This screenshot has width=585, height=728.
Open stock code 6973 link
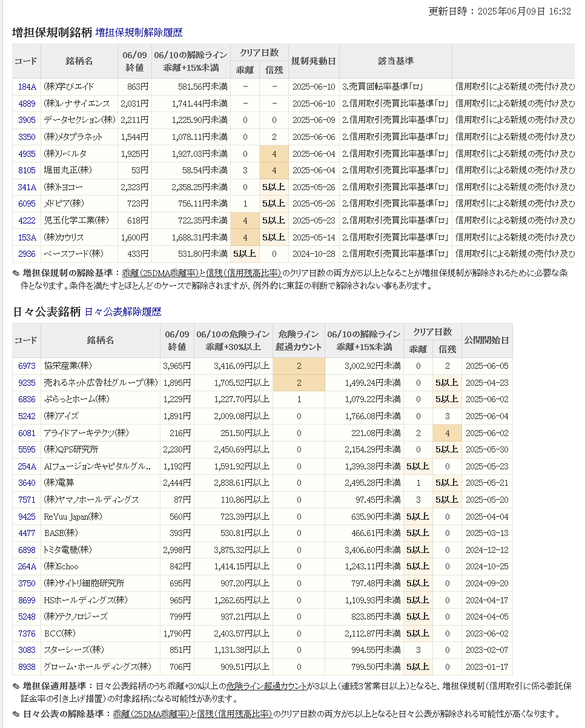coord(27,366)
